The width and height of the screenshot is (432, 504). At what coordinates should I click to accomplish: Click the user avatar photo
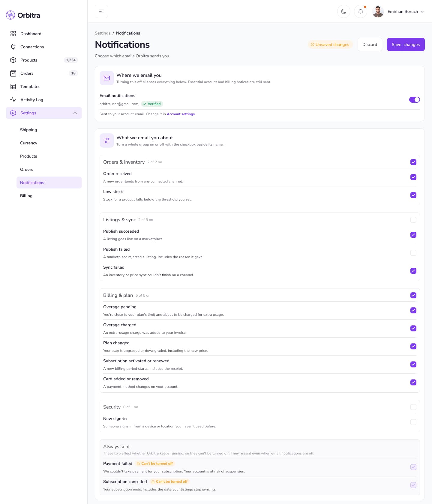tap(378, 11)
